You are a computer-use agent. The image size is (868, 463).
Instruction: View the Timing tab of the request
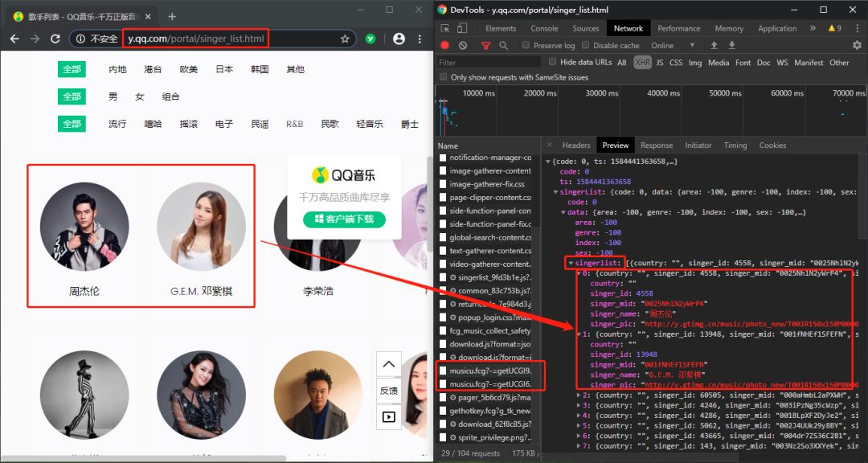click(x=735, y=145)
